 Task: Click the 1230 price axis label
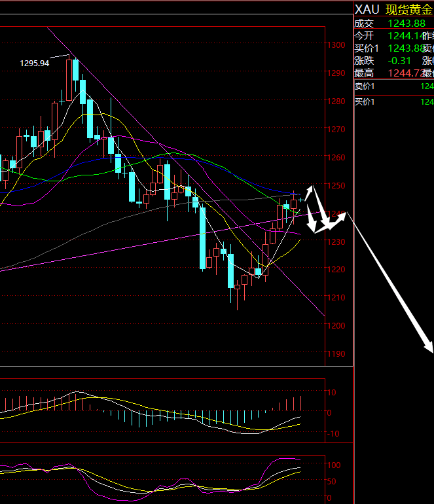pos(336,242)
